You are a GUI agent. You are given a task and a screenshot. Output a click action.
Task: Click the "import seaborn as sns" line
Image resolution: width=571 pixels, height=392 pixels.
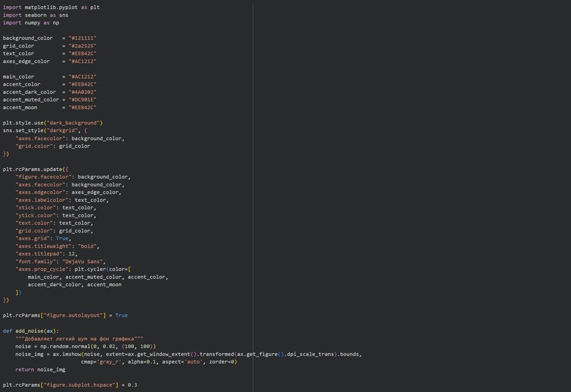pyautogui.click(x=36, y=15)
